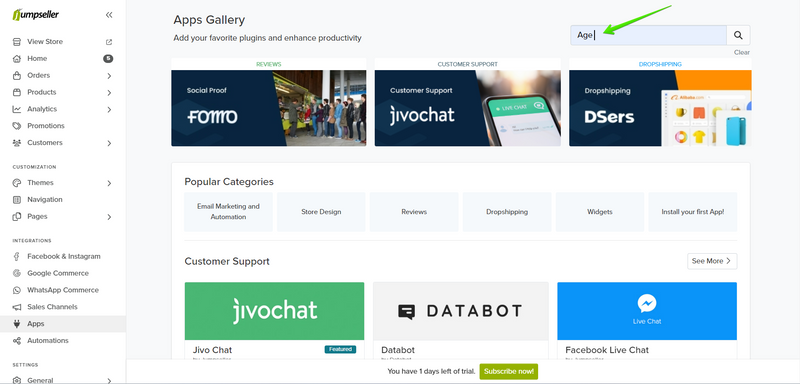Expand the Themes submenu chevron
The image size is (800, 384).
pyautogui.click(x=109, y=183)
